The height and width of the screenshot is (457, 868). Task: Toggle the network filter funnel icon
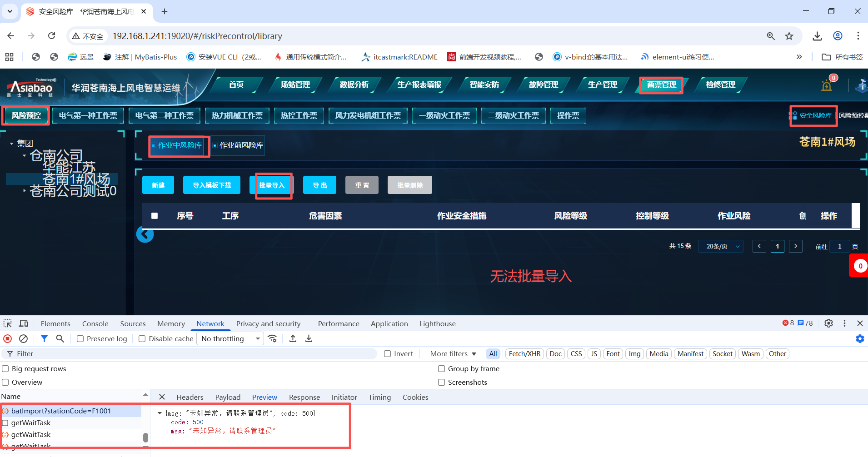pyautogui.click(x=44, y=338)
